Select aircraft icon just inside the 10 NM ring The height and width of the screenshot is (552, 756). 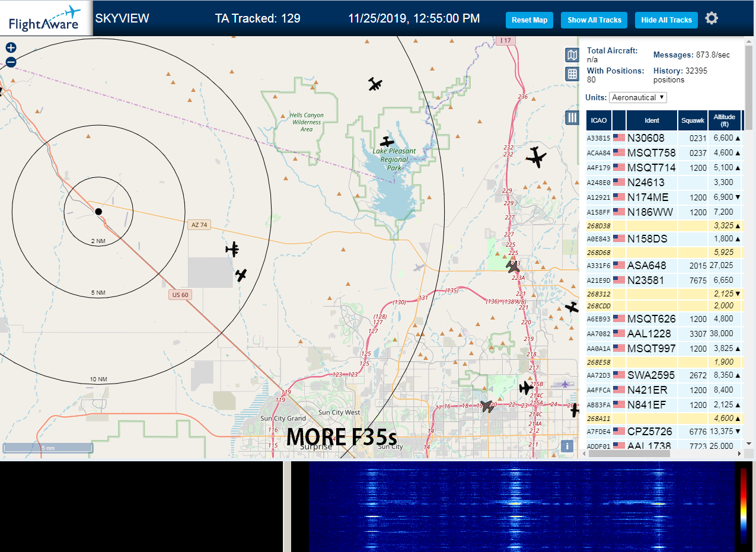(x=241, y=275)
